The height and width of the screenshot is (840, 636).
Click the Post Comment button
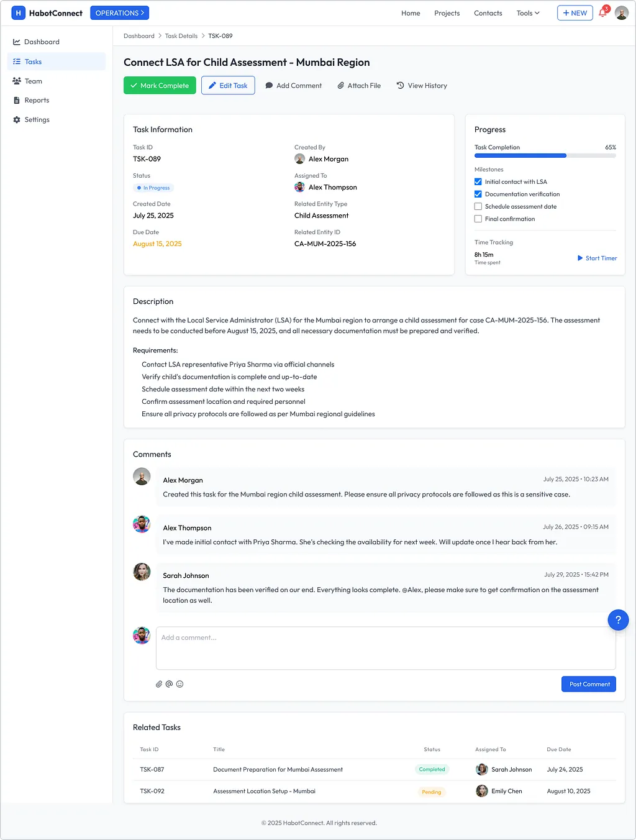point(589,684)
